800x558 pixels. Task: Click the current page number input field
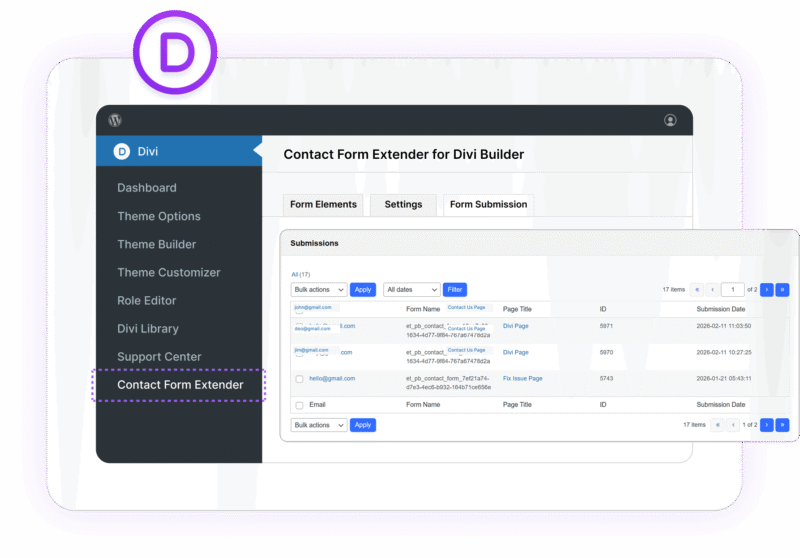(x=732, y=289)
